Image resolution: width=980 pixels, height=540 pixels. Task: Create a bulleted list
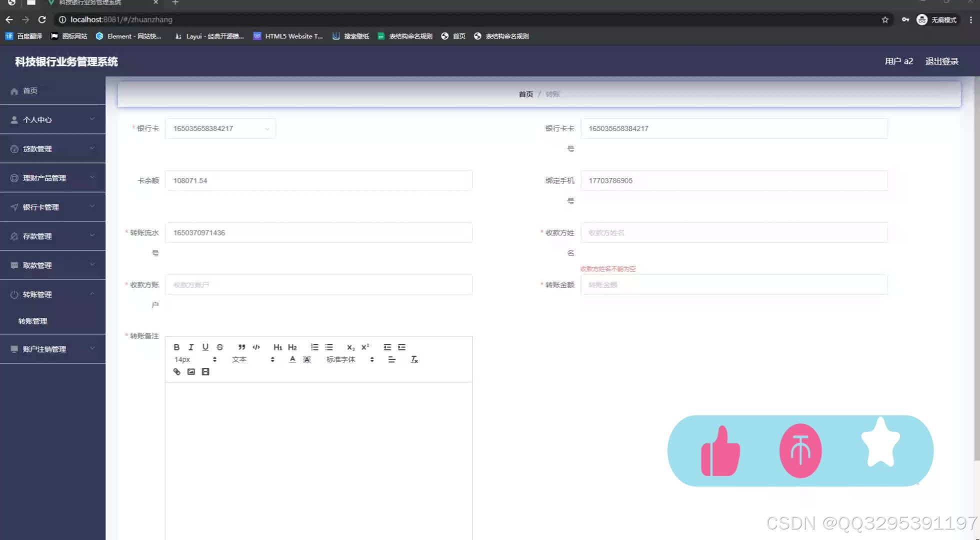(x=329, y=347)
